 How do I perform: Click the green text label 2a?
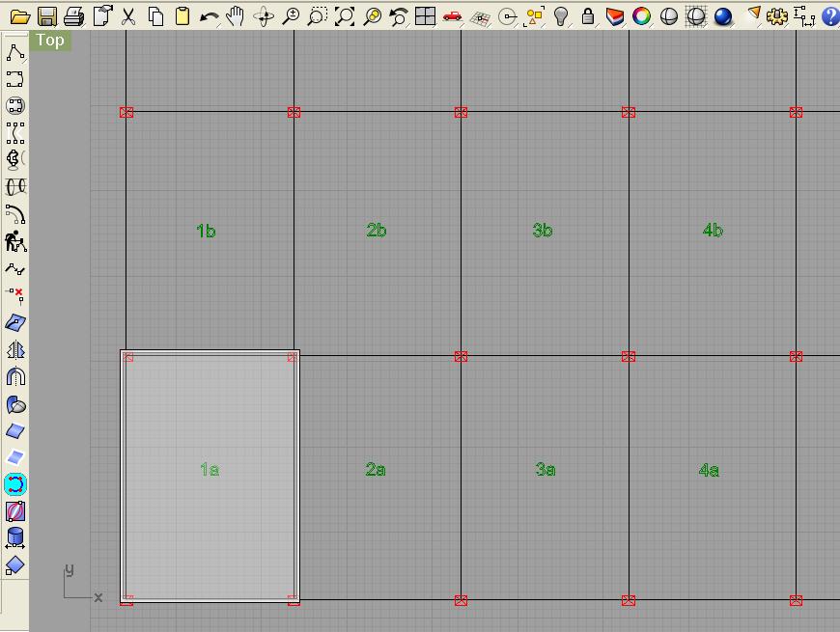(x=375, y=469)
